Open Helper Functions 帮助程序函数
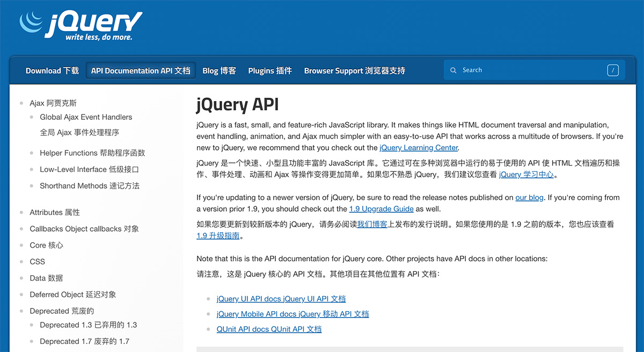Image resolution: width=644 pixels, height=352 pixels. point(92,153)
